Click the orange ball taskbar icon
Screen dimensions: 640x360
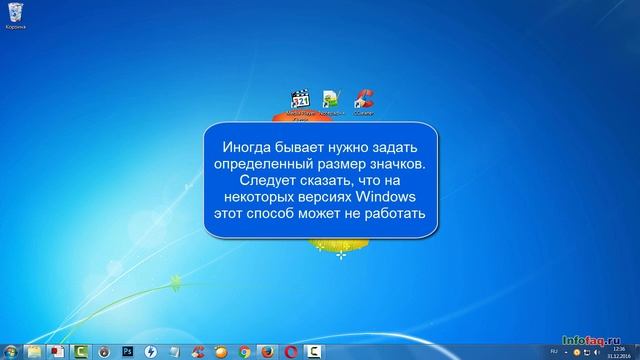point(221,351)
